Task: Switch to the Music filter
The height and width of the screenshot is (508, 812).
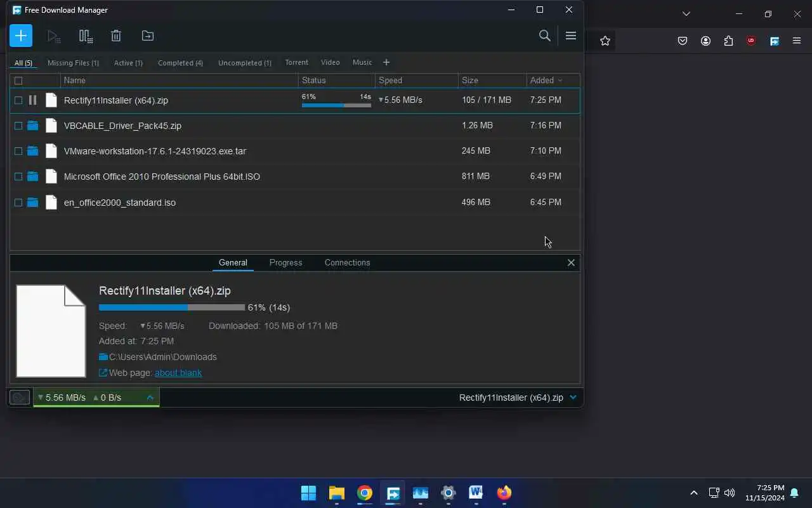Action: pos(362,62)
